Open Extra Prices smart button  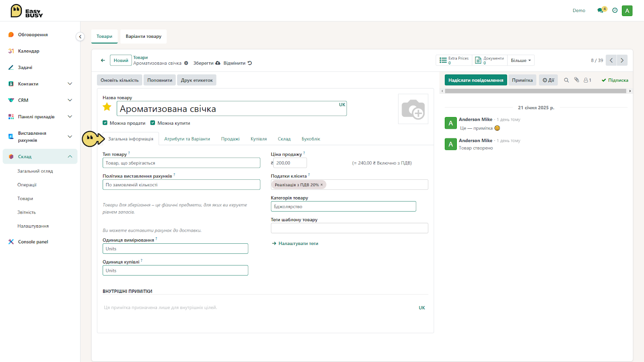point(454,60)
